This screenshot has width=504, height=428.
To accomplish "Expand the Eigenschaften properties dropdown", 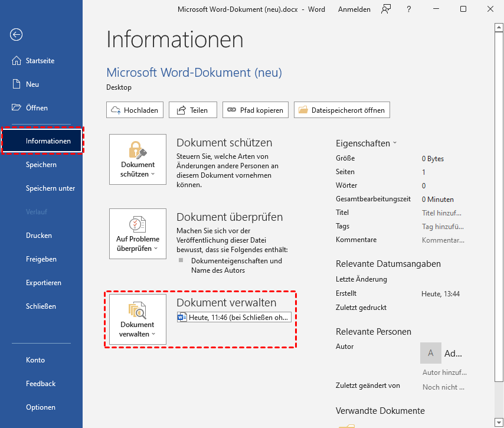I will (366, 143).
